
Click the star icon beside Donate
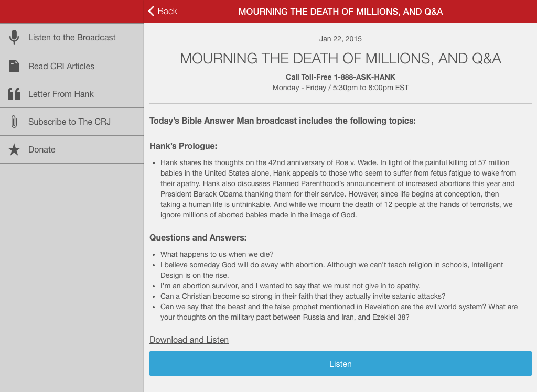[14, 149]
